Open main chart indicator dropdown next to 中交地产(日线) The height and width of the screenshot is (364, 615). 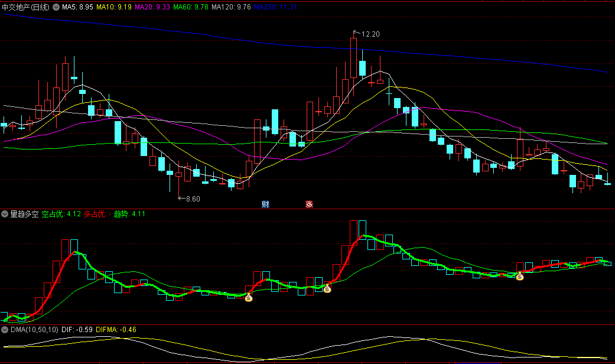[x=56, y=7]
